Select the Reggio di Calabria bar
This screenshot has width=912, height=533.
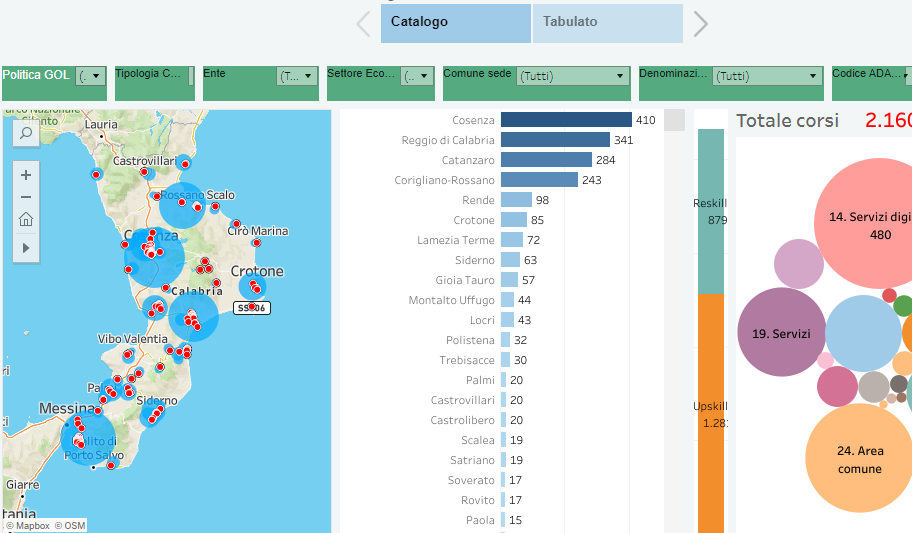tap(555, 140)
